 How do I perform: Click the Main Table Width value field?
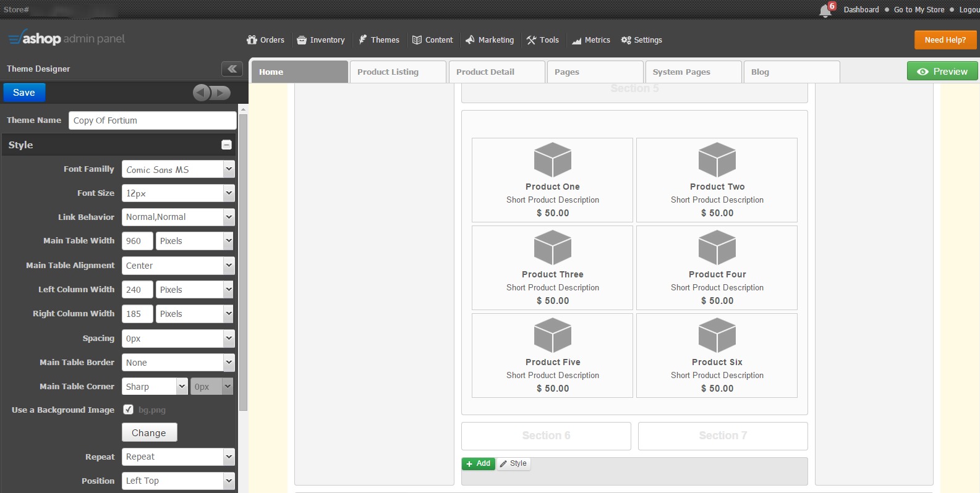point(137,241)
